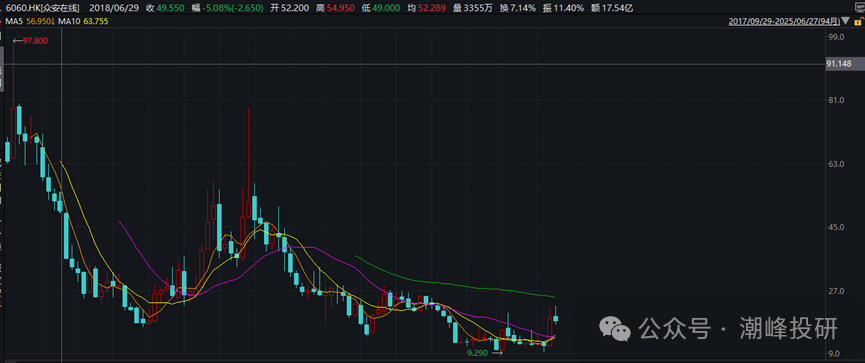Click the 27.0 price axis label

(837, 291)
